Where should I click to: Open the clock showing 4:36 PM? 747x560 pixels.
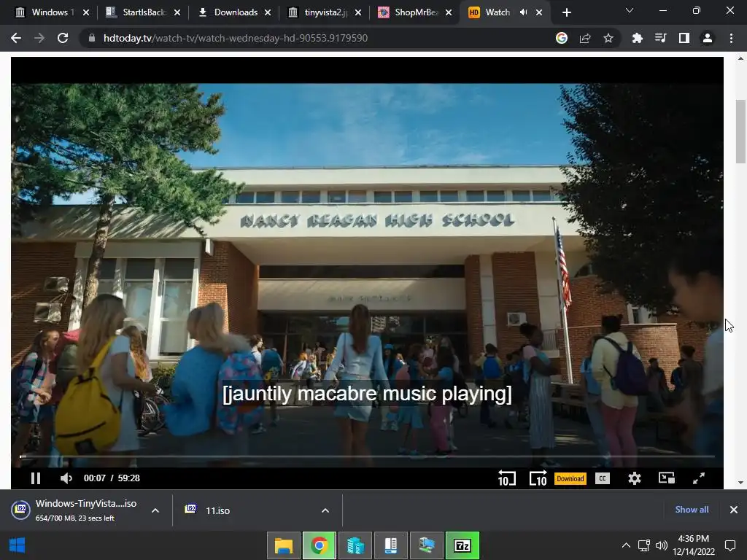(x=694, y=545)
